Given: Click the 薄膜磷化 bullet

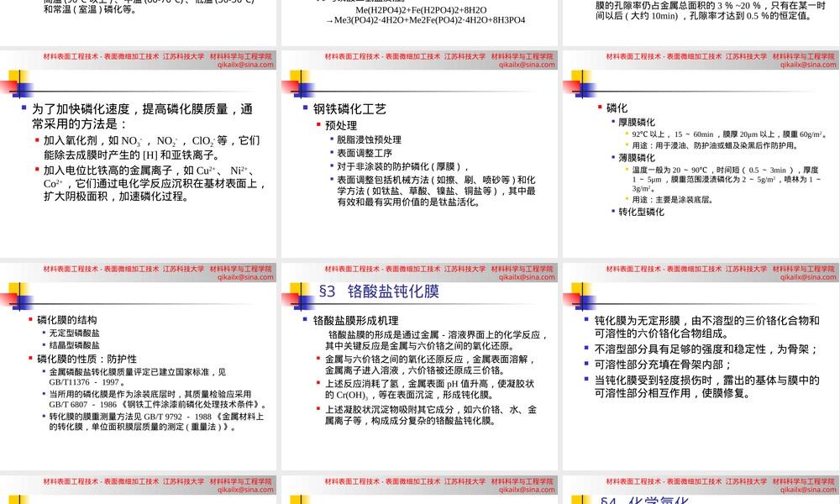Looking at the screenshot, I should pyautogui.click(x=637, y=158).
